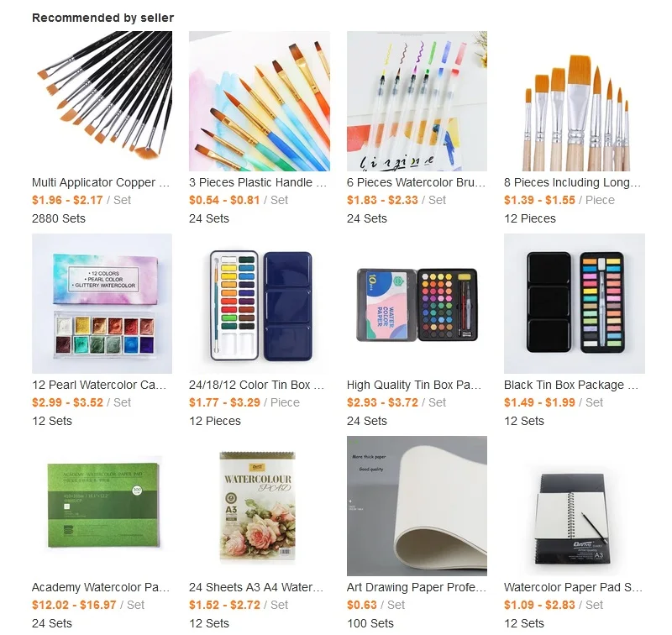Open the blue tin box watercolor image

pos(260,303)
